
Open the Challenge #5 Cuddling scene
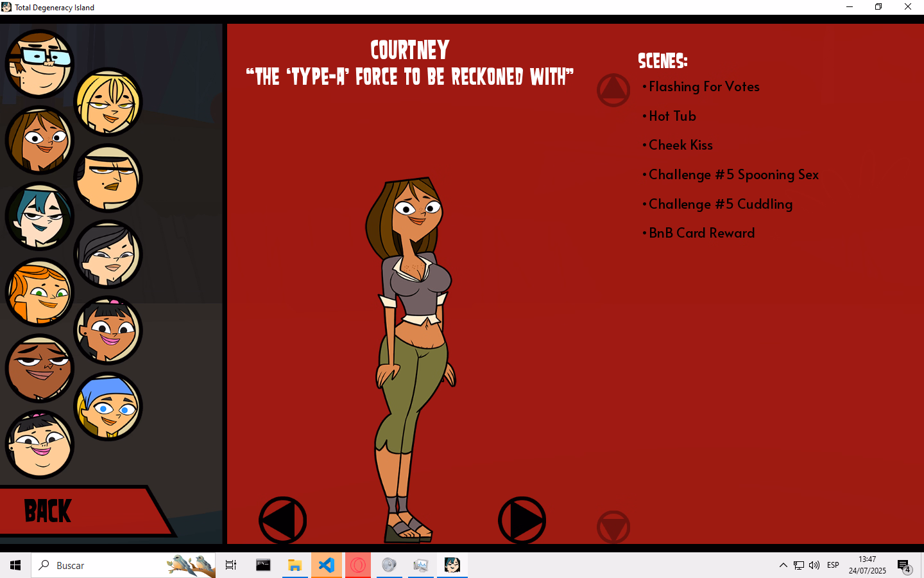(x=720, y=204)
